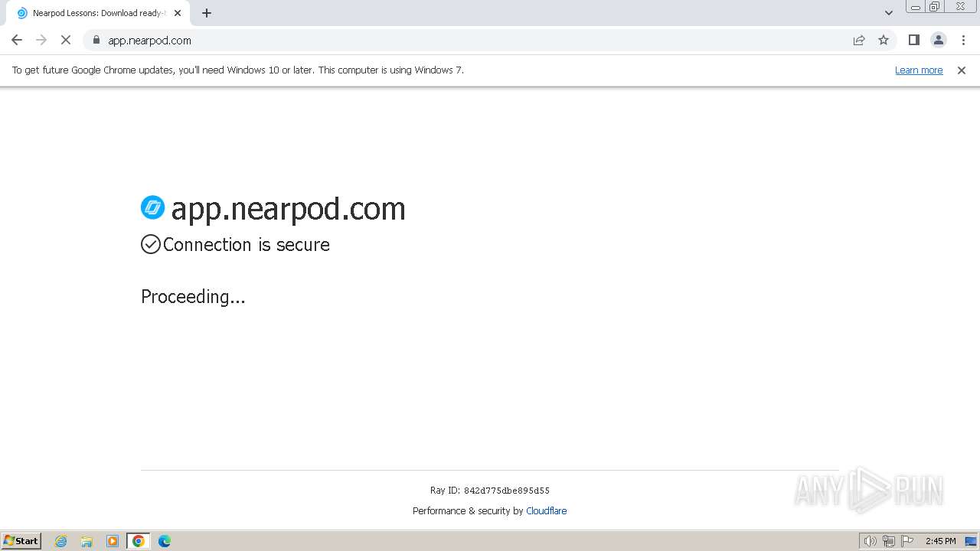Viewport: 980px width, 551px height.
Task: Stop loading the page
Action: click(66, 40)
